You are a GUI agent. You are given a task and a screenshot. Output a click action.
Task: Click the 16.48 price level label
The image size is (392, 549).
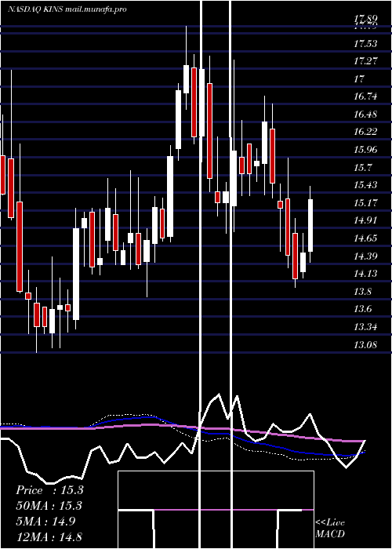point(366,115)
